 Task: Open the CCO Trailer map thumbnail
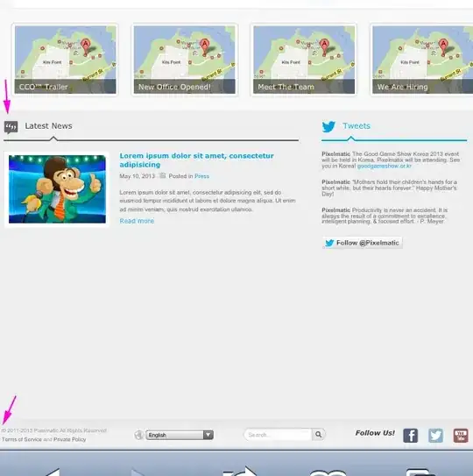click(x=65, y=60)
